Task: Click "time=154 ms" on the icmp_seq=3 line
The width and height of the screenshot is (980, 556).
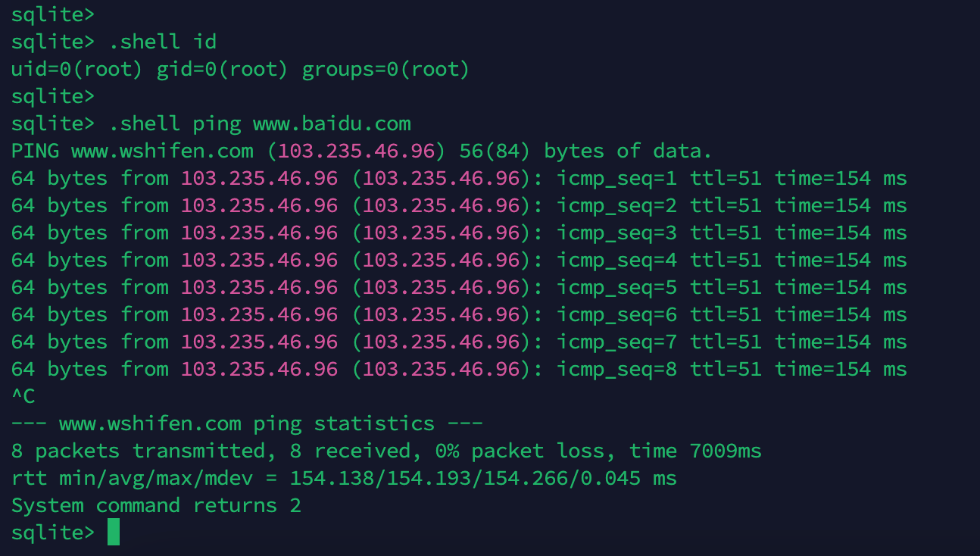Action: click(841, 233)
